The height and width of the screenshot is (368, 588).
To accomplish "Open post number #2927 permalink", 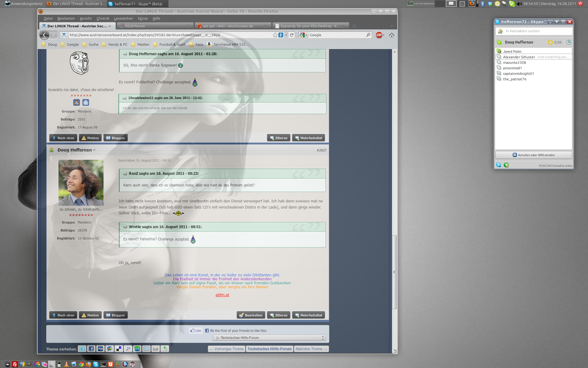I will point(321,150).
